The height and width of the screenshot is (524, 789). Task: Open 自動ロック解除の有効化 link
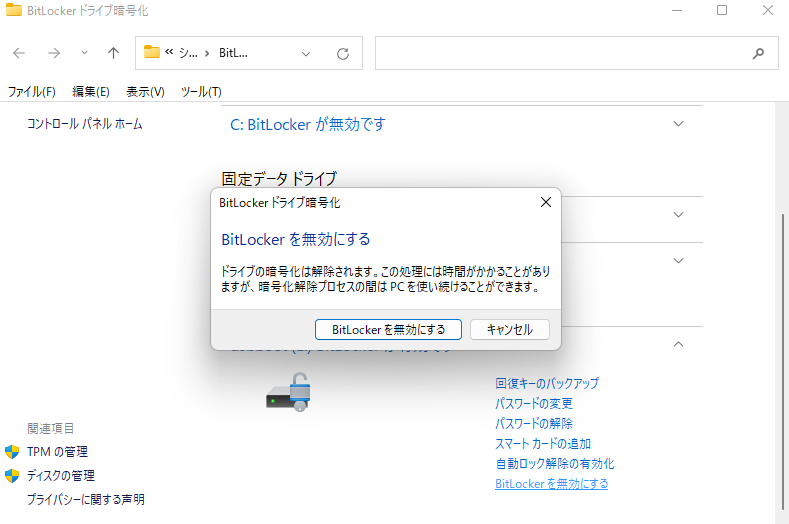click(x=555, y=464)
